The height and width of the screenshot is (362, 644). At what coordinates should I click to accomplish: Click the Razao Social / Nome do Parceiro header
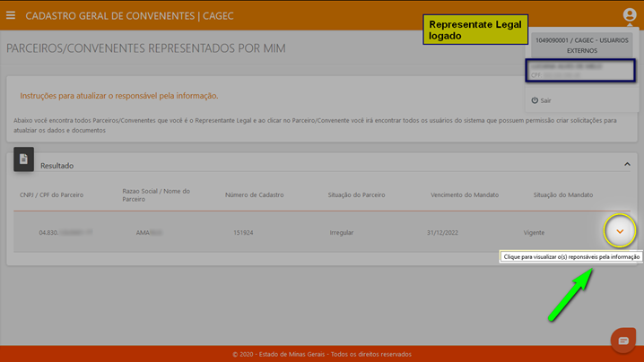pyautogui.click(x=156, y=194)
